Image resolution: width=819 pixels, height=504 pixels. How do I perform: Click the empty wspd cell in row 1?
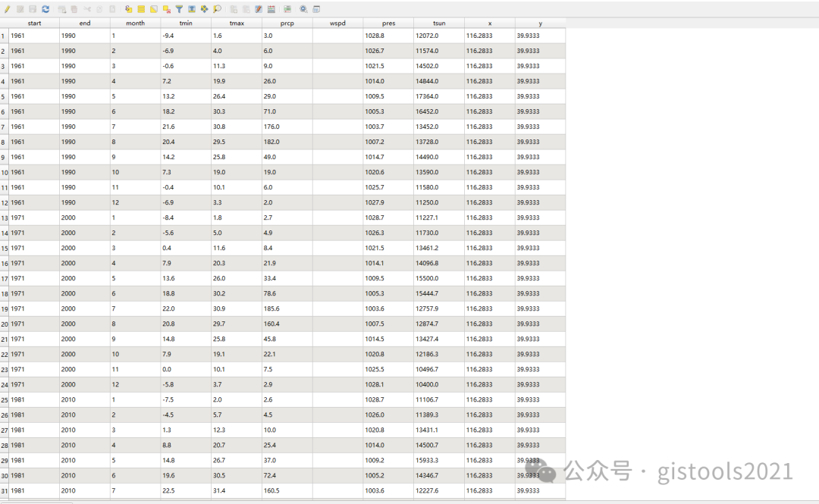pos(338,36)
